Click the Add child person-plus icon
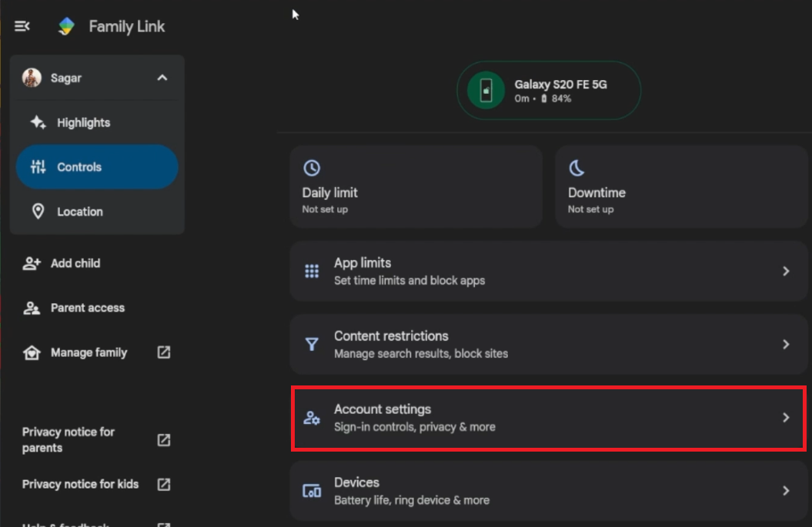The width and height of the screenshot is (812, 527). pyautogui.click(x=31, y=263)
